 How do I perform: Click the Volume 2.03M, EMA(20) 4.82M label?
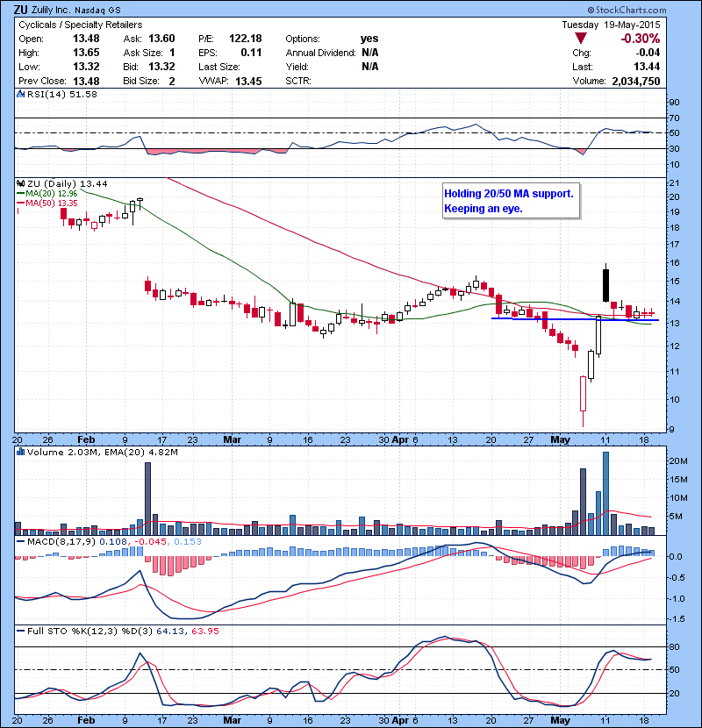click(x=102, y=452)
